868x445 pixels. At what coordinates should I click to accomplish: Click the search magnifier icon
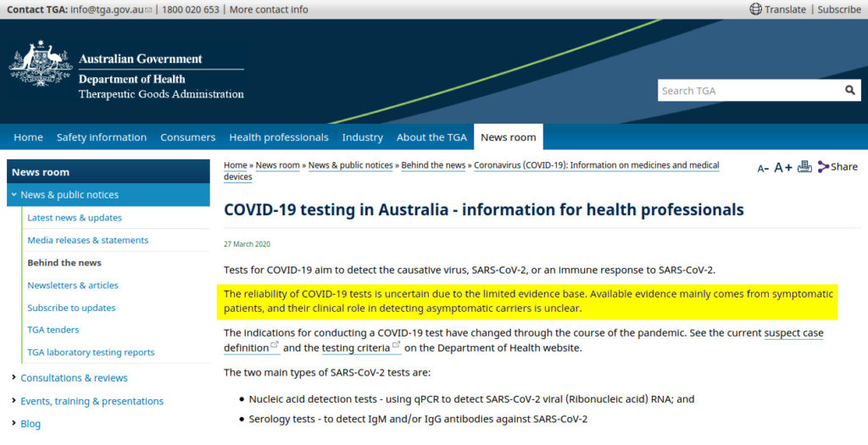coord(850,90)
